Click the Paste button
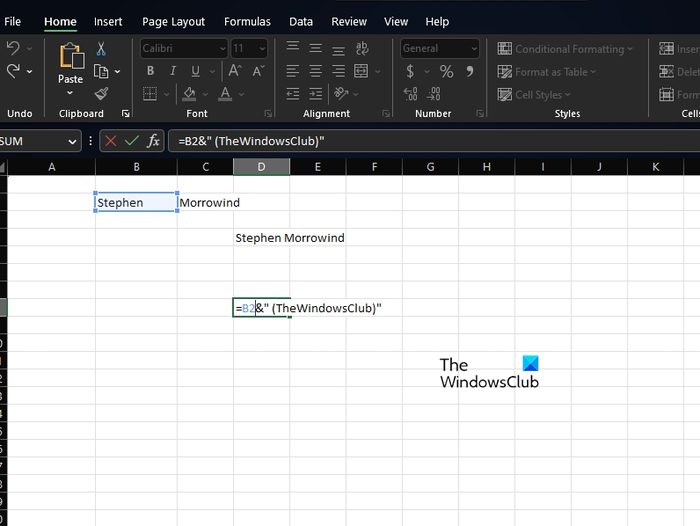Screen dimensions: 700x526 tap(70, 62)
